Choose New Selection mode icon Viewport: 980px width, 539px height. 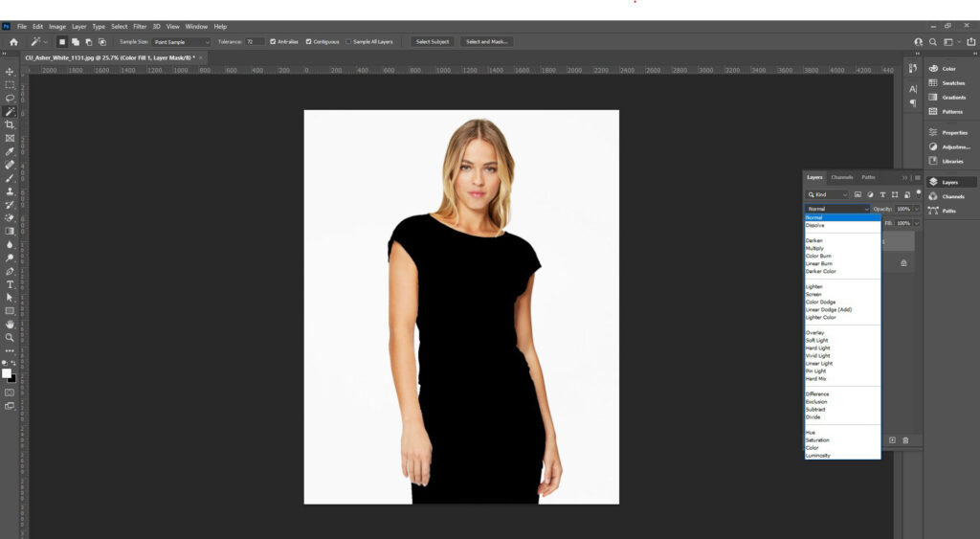pos(62,42)
